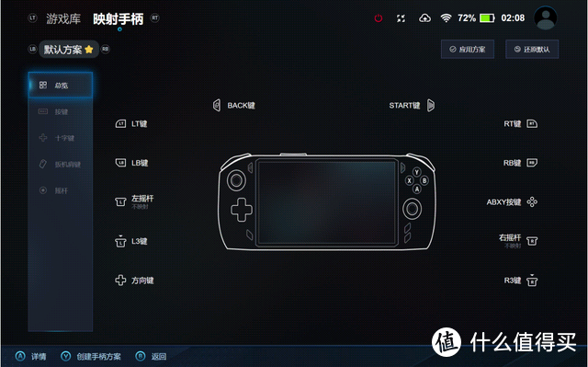Viewport: 588px width, 367px height.
Task: Select the BACK键 label
Action: pos(241,106)
